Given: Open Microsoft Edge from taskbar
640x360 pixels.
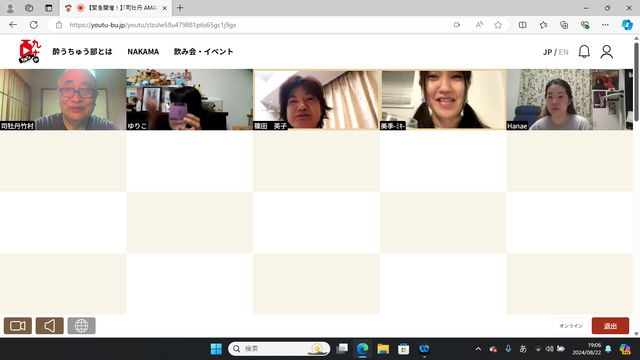Looking at the screenshot, I should click(x=362, y=349).
